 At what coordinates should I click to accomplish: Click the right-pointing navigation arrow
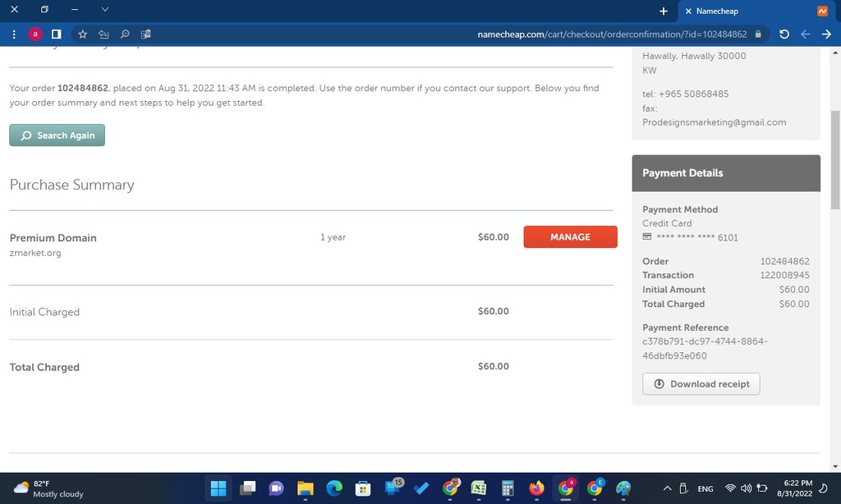(x=826, y=34)
